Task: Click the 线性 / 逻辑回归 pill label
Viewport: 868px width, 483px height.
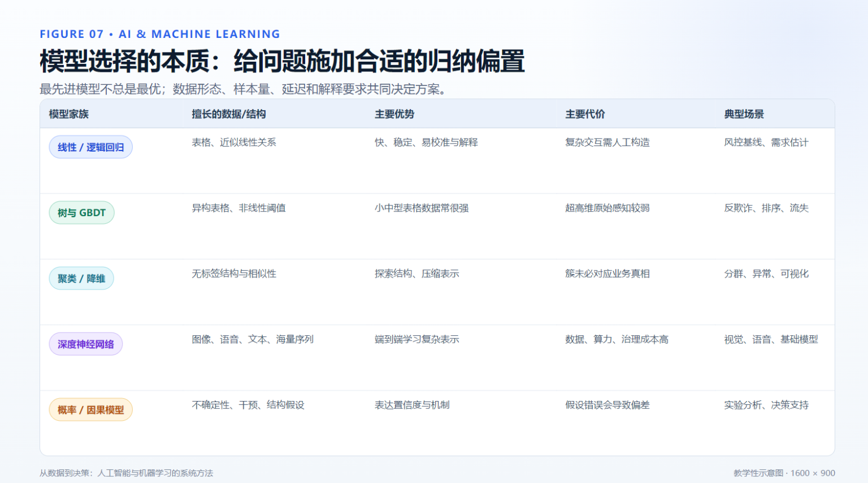Action: tap(90, 147)
